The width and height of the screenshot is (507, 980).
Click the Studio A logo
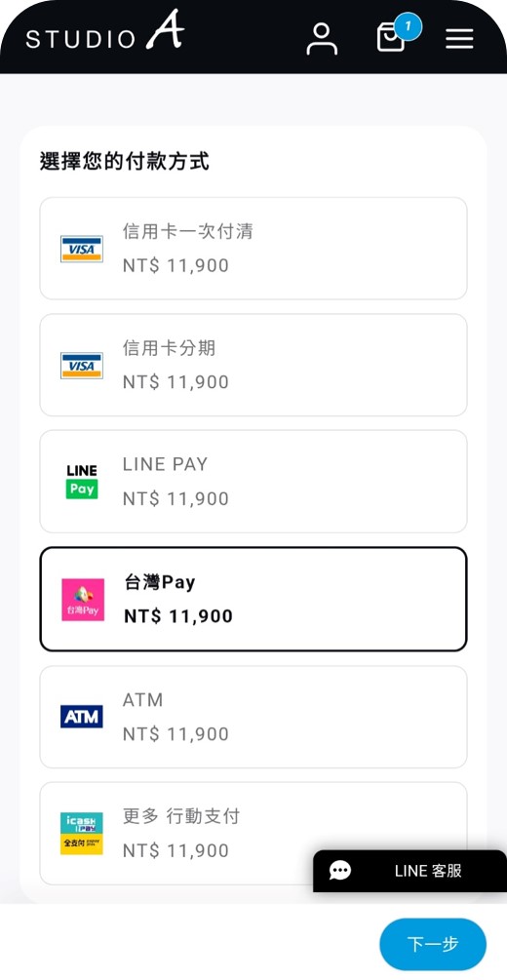pos(104,30)
